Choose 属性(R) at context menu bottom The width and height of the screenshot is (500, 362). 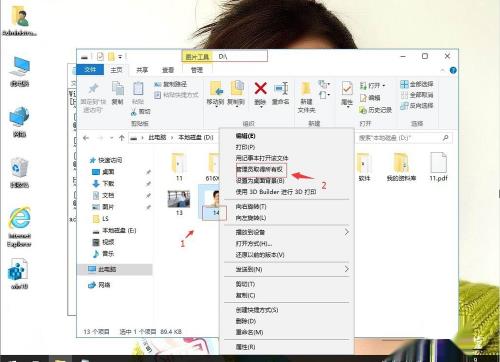pyautogui.click(x=246, y=347)
